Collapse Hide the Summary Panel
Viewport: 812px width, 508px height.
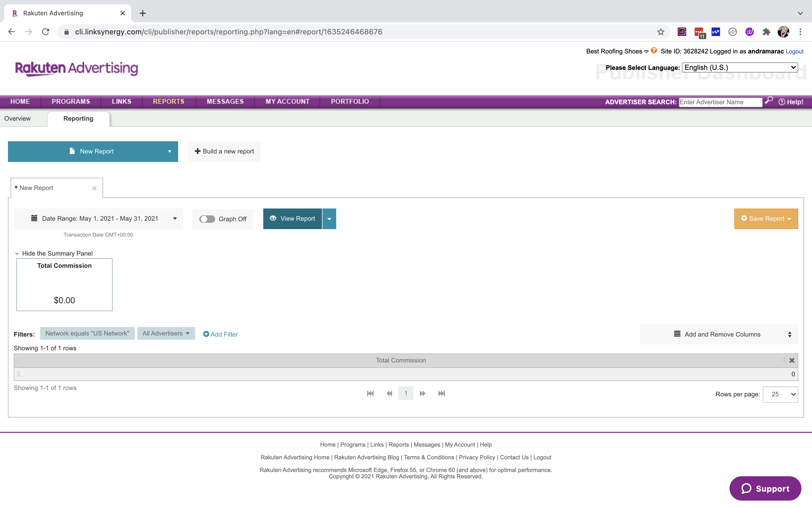54,253
